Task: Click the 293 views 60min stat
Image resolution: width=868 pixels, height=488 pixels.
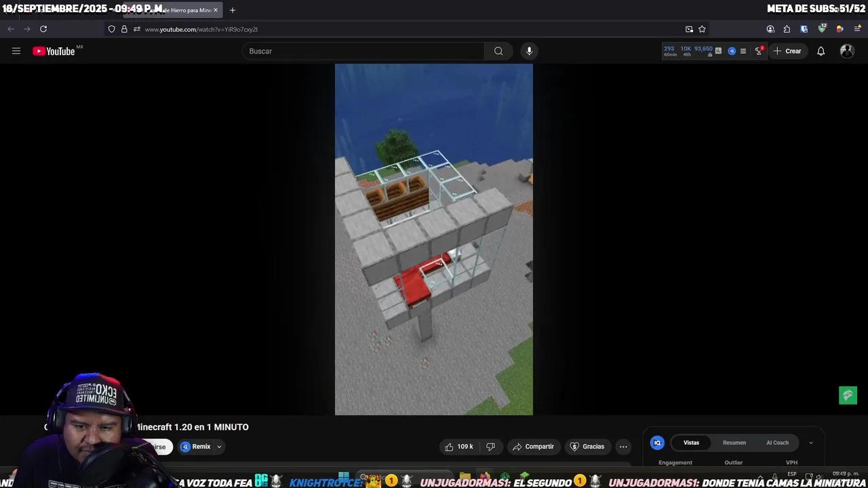Action: coord(669,51)
